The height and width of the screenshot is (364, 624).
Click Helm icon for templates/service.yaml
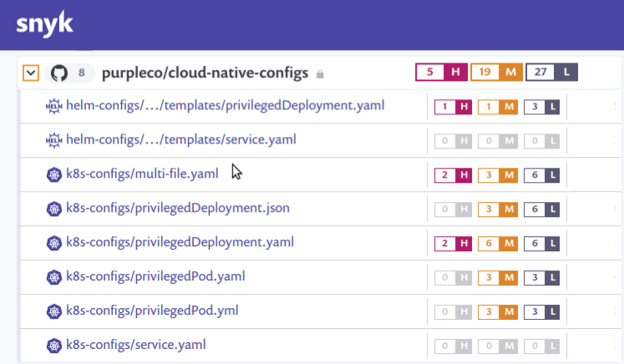(x=54, y=140)
